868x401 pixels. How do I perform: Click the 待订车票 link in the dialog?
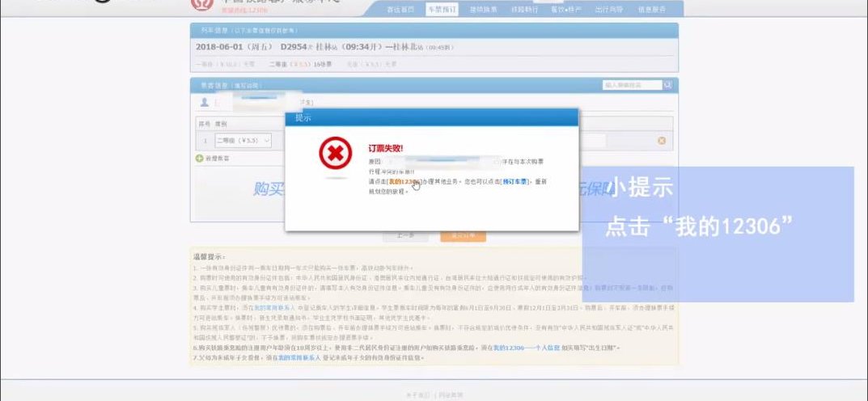[x=514, y=181]
